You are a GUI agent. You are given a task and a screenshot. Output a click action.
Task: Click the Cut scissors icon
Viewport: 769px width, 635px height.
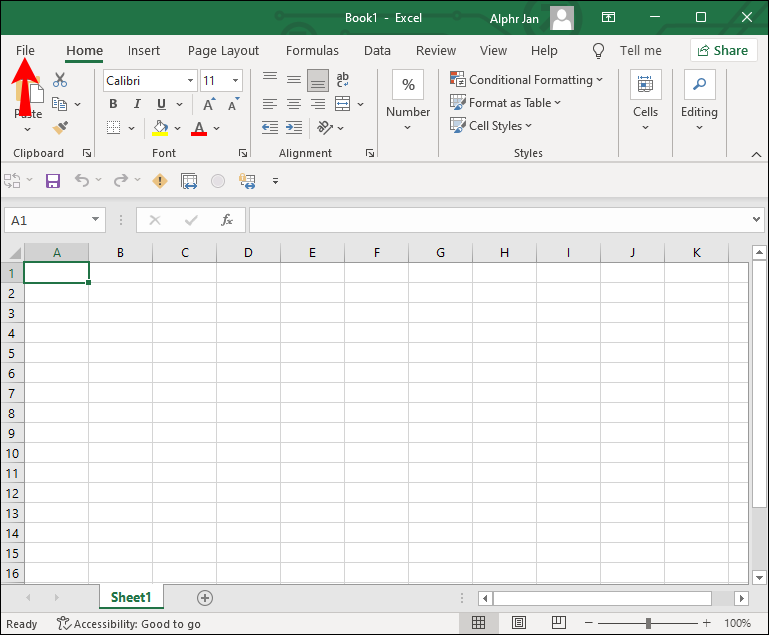[x=60, y=80]
